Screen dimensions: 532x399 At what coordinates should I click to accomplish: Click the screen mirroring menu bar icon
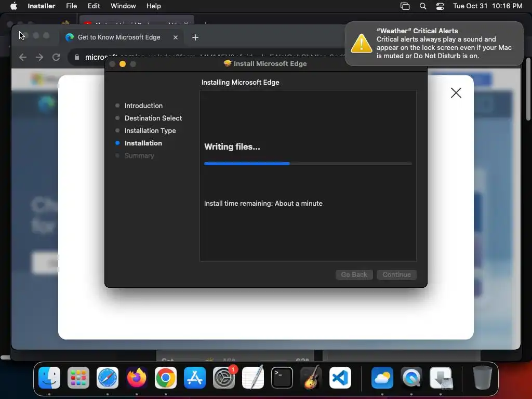coord(405,6)
